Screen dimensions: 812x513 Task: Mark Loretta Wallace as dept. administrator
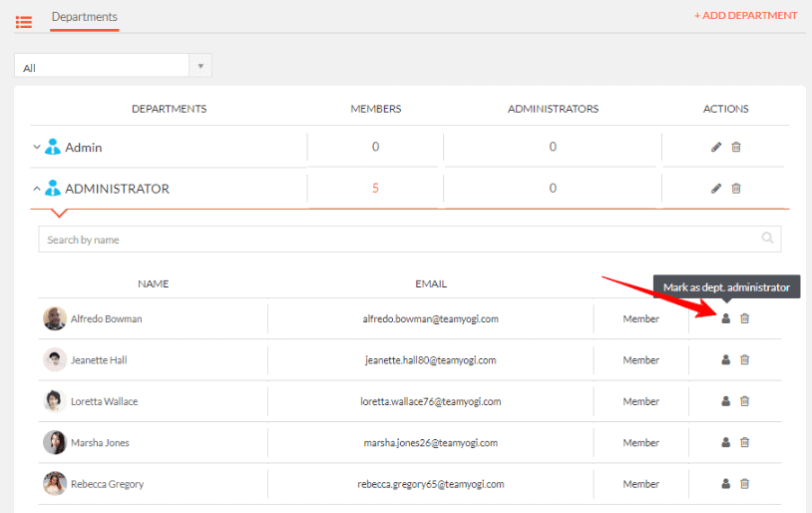click(x=726, y=401)
